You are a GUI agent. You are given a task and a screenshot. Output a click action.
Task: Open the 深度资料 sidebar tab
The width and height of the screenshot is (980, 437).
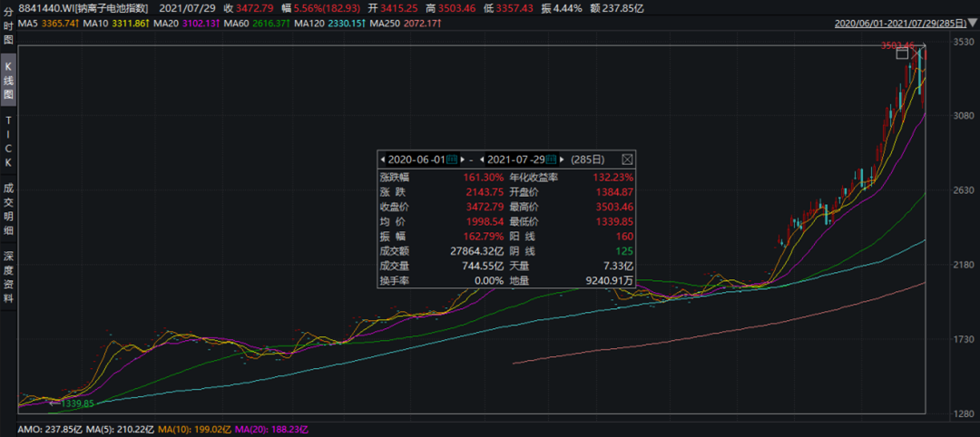pos(8,277)
